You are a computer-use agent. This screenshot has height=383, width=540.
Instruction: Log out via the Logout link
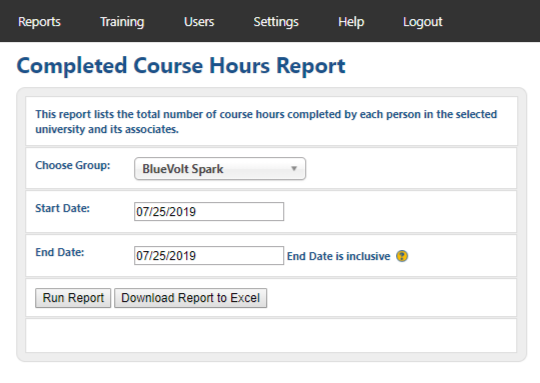point(423,22)
